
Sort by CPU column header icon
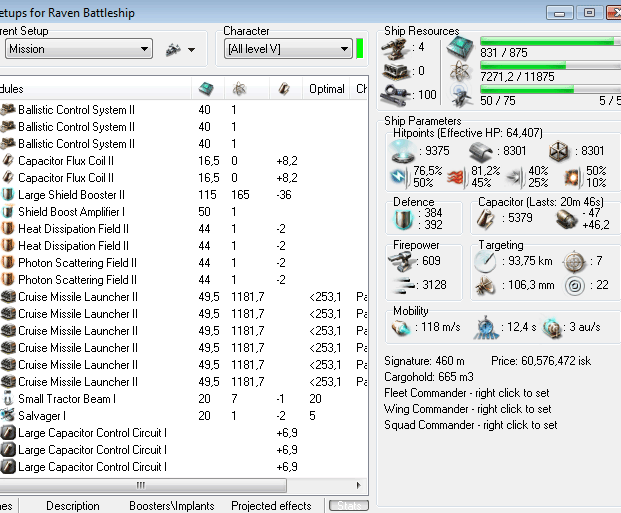(x=206, y=89)
